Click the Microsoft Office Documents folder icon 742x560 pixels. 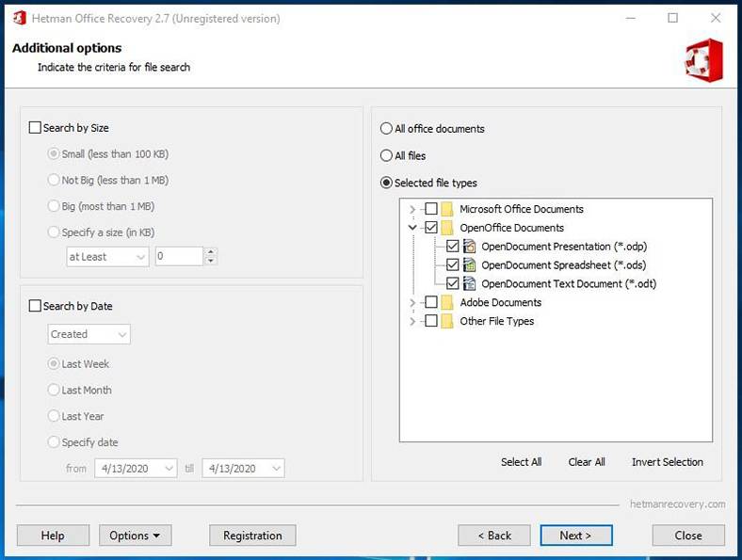447,209
